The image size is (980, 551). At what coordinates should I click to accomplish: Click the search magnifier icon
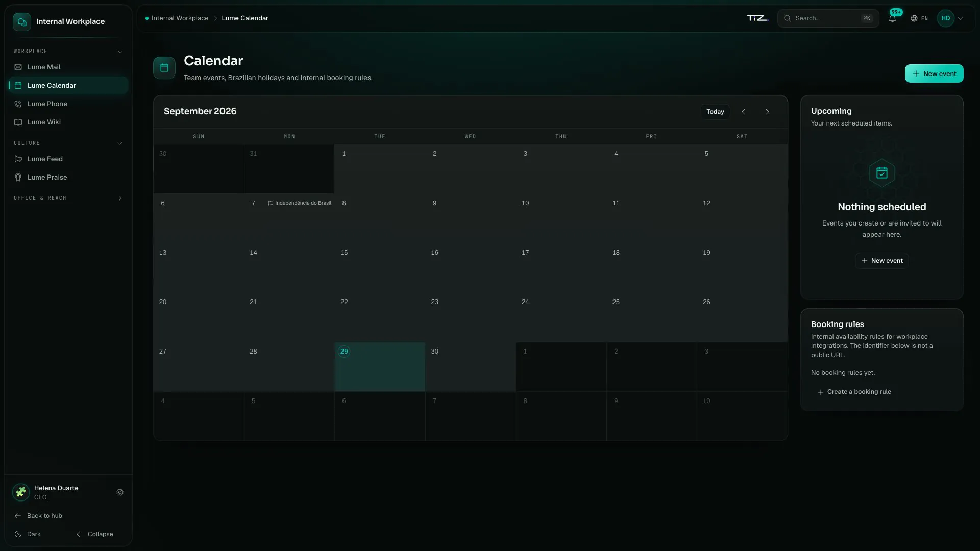788,18
